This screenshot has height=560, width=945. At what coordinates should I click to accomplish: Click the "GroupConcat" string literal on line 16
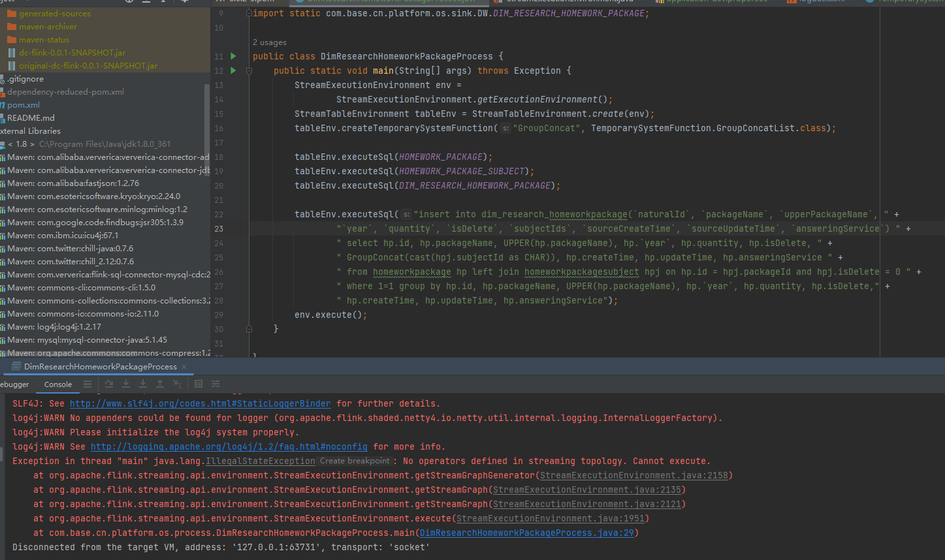click(x=547, y=128)
